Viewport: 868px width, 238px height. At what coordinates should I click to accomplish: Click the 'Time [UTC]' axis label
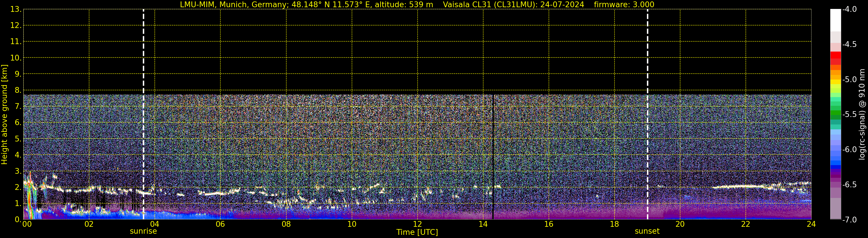(x=417, y=232)
